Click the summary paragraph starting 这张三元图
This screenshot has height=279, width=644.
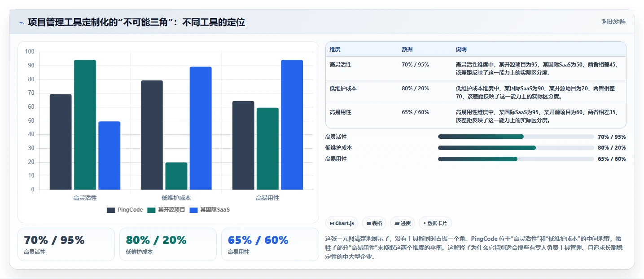click(x=474, y=248)
